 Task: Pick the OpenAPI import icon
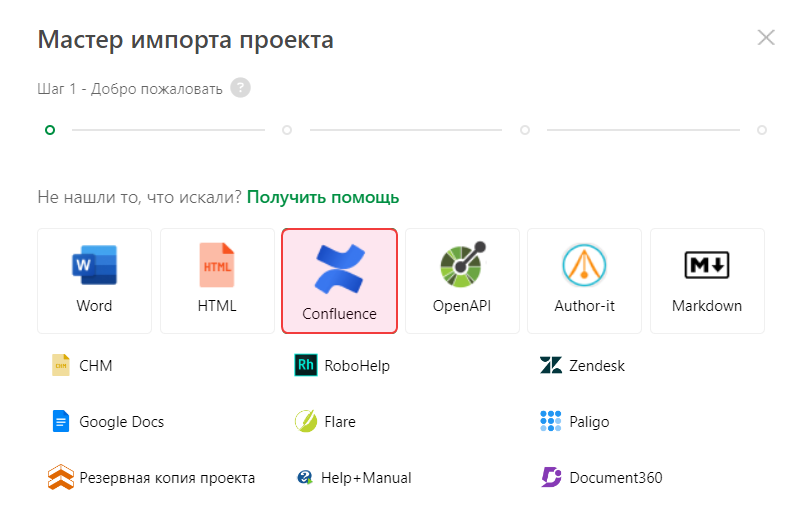point(463,264)
